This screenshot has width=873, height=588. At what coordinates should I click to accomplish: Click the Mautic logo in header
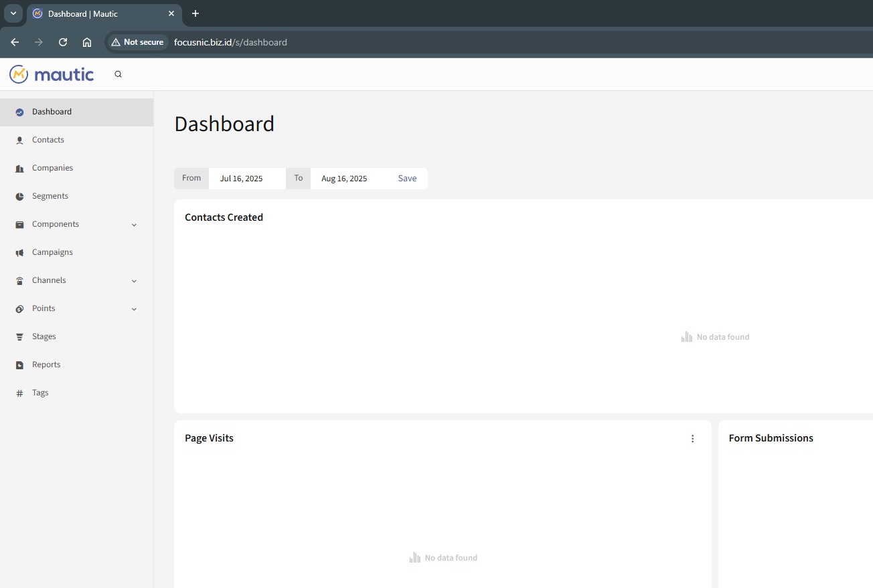[x=52, y=74]
